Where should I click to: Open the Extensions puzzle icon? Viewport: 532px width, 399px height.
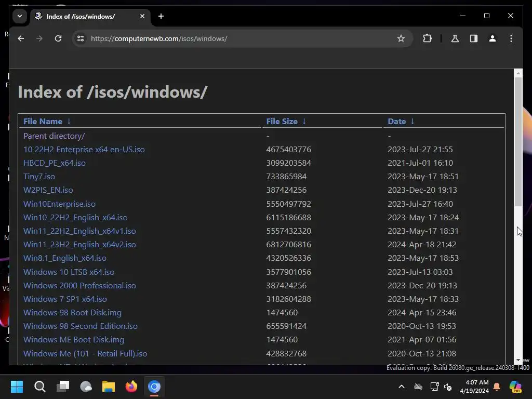(x=427, y=38)
